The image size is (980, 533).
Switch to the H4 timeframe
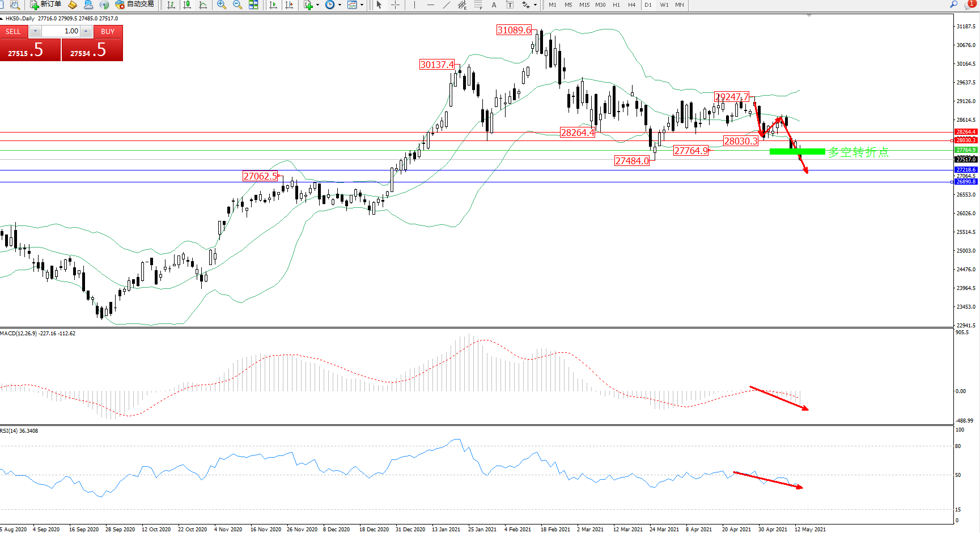[x=631, y=5]
